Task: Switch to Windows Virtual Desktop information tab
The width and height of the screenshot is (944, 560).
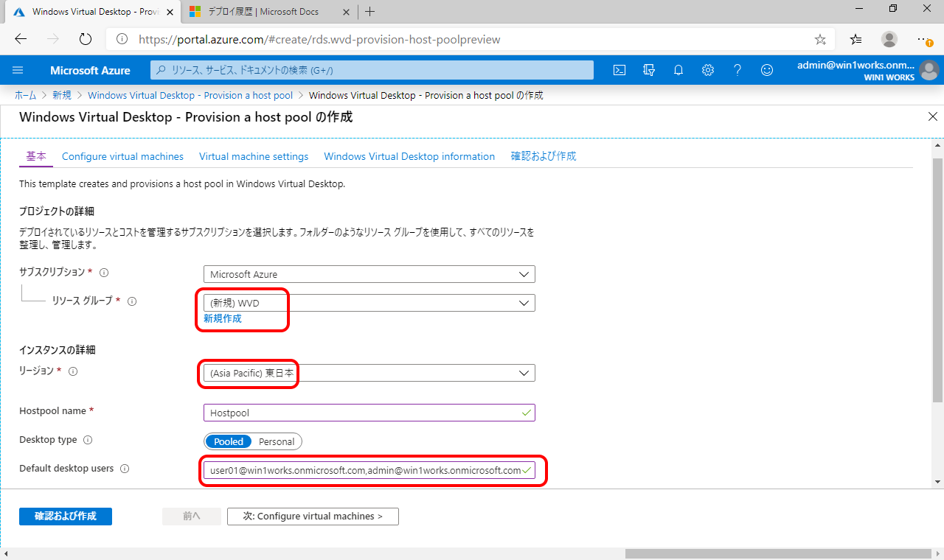Action: pyautogui.click(x=409, y=156)
